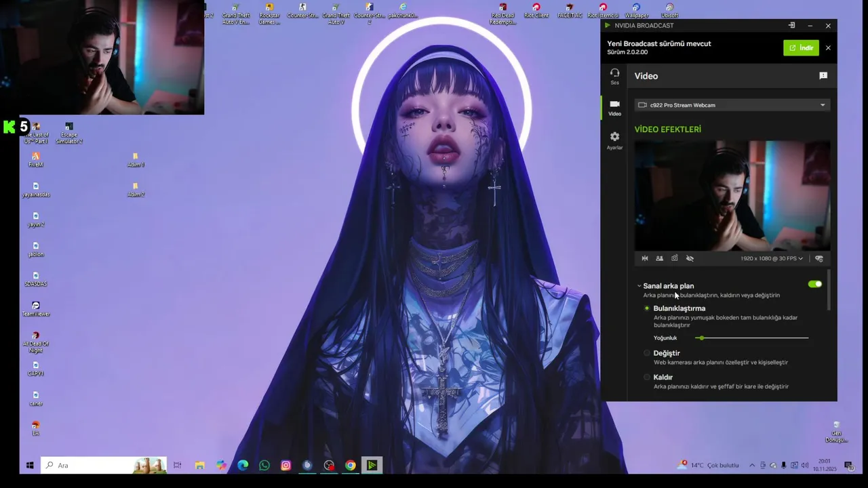Select the Kaldır radio option
Viewport: 868px width, 488px height.
coord(647,378)
